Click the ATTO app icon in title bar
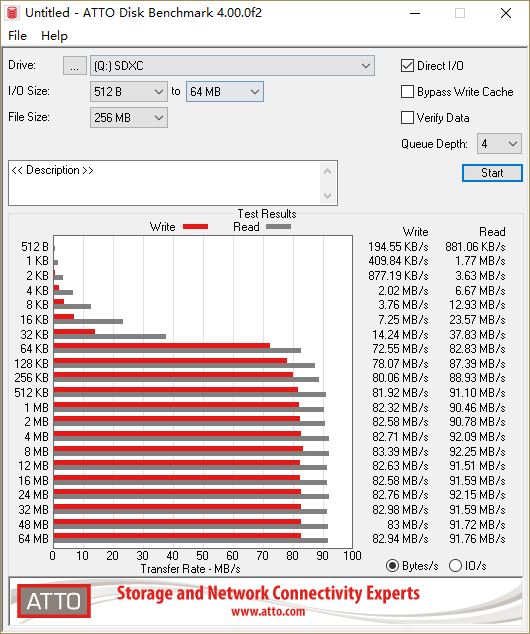This screenshot has width=530, height=634. click(x=12, y=13)
